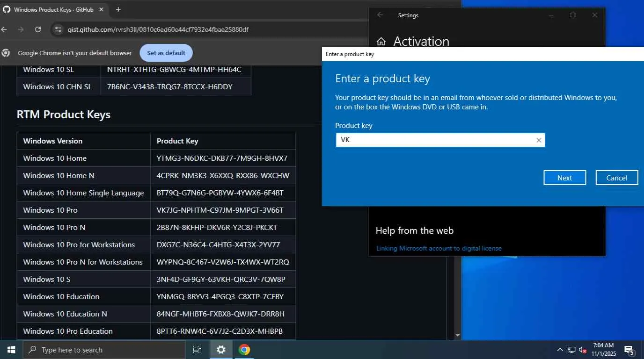644x359 pixels.
Task: Click the Settings gear on the taskbar
Action: pyautogui.click(x=221, y=350)
